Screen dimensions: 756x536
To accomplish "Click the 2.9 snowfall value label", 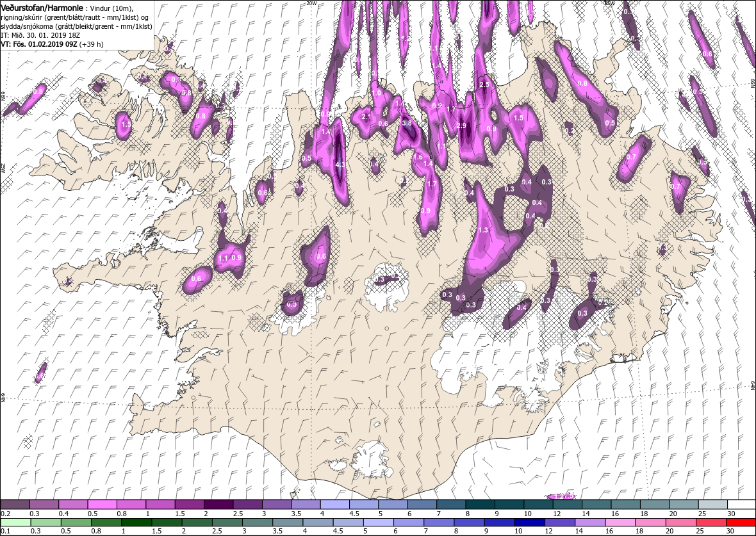I will point(461,126).
